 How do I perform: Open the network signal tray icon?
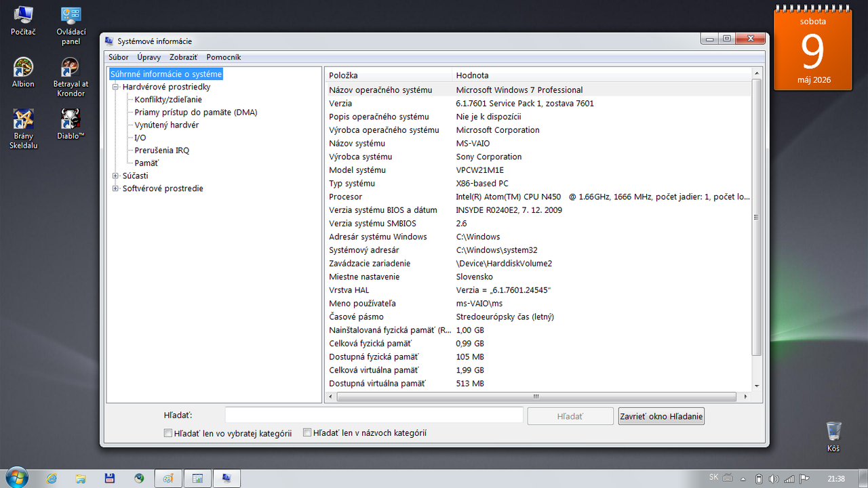pos(789,479)
